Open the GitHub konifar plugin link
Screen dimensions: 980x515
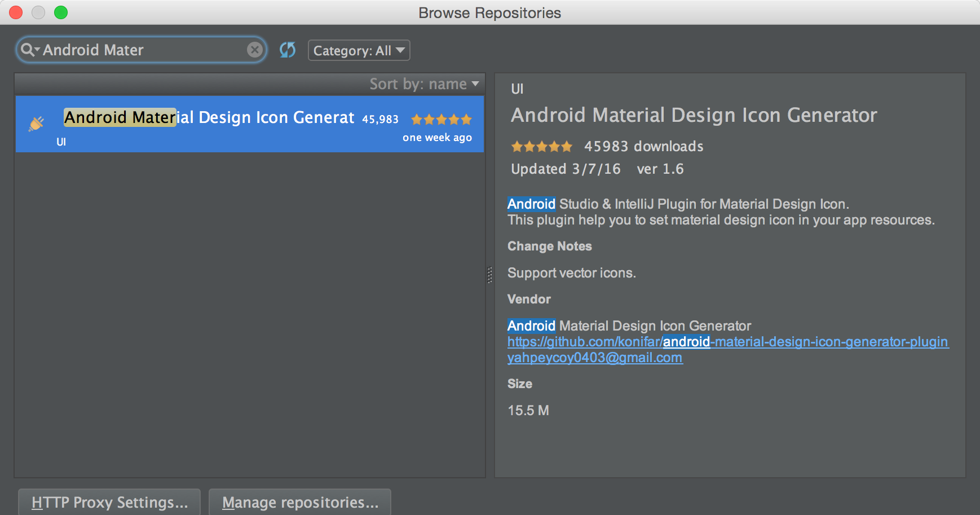tap(728, 342)
